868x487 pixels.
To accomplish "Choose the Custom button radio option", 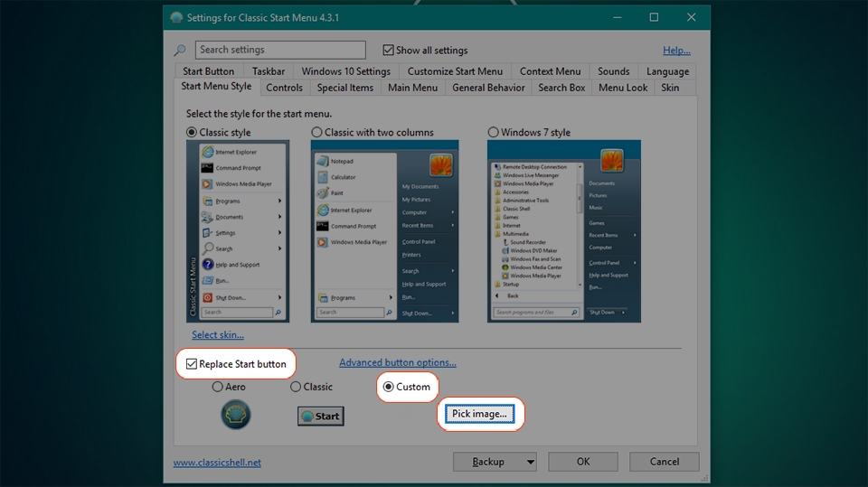I will pyautogui.click(x=389, y=387).
